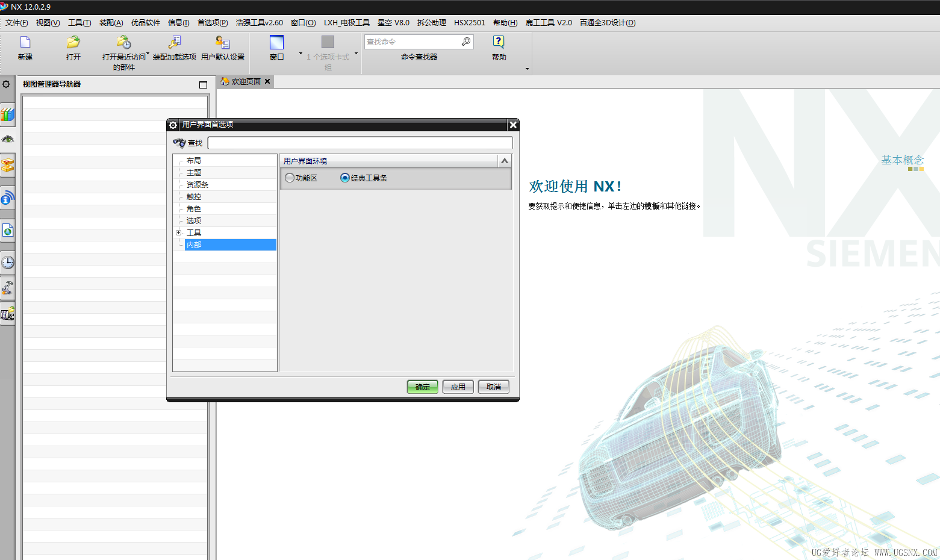Select the 经典工具条 radio option
Screen dimensions: 940x560
345,178
